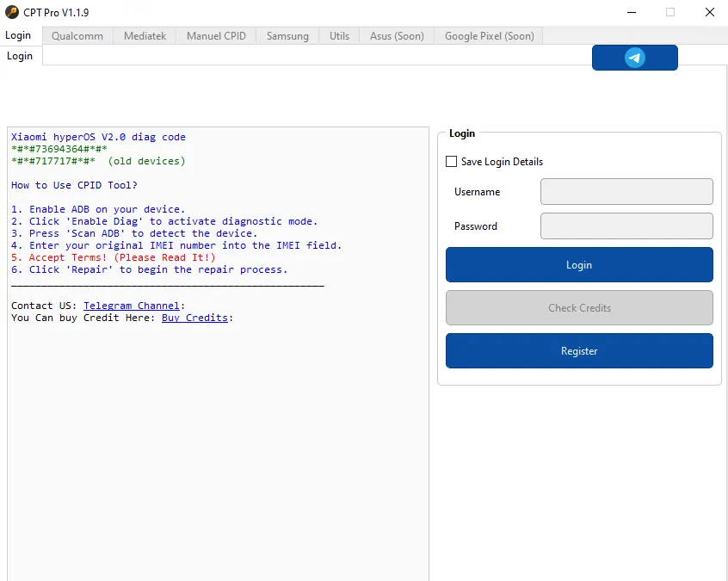The image size is (728, 581).
Task: Select the Asus (Soon) tab
Action: [397, 36]
